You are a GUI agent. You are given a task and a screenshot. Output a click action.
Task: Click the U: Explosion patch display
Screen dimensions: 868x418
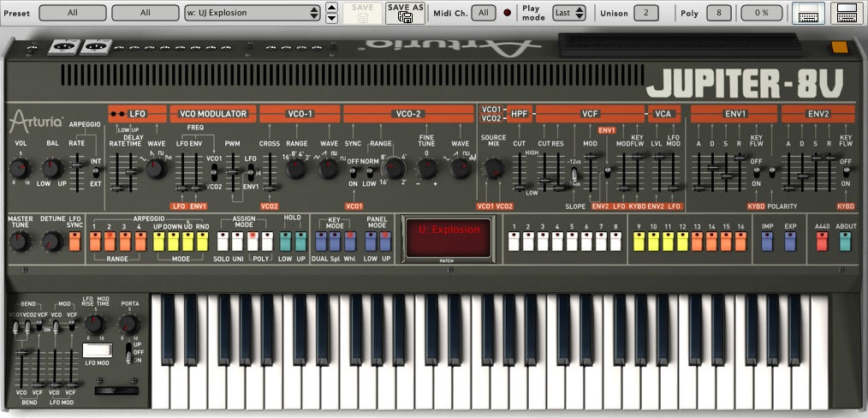449,237
